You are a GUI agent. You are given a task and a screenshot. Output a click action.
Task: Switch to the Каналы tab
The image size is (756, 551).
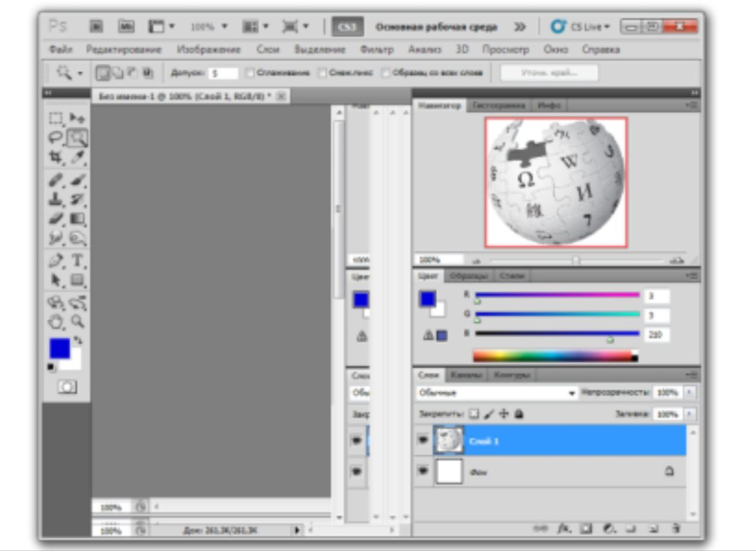tap(466, 375)
